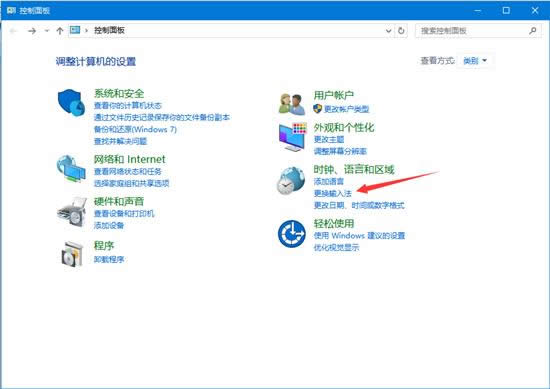This screenshot has width=550, height=389.
Task: Open the 卸载程序 link
Action: 109,260
